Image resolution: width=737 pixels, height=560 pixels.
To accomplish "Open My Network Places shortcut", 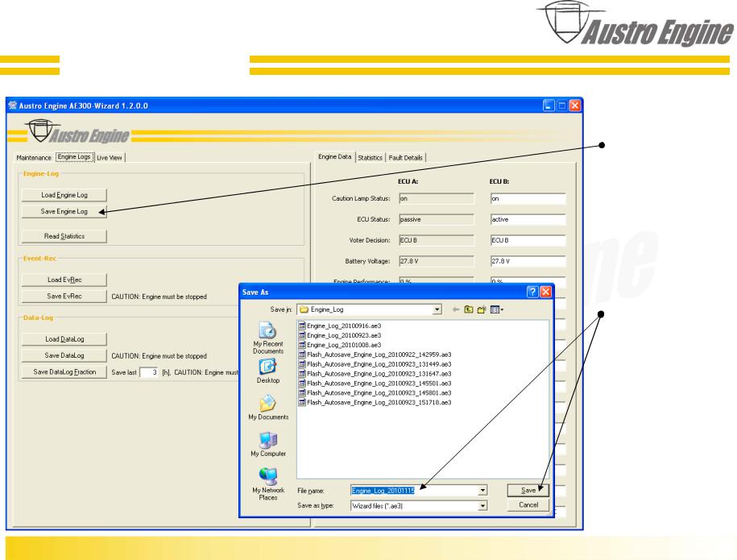I will (268, 483).
